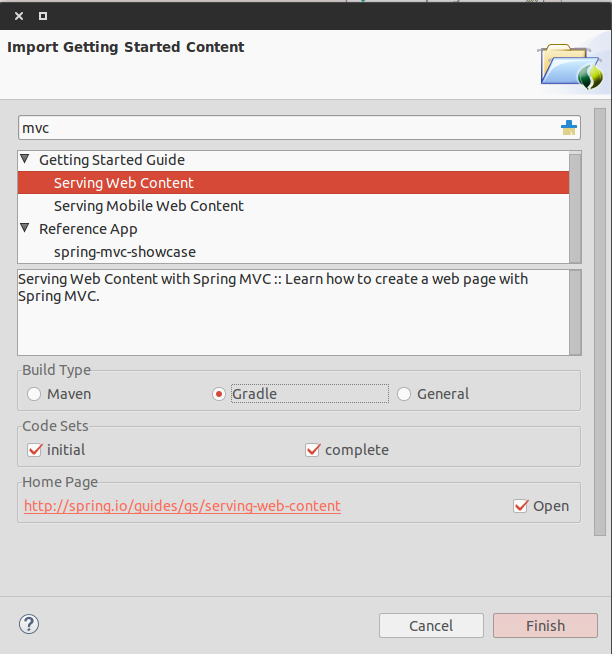Open the serving-web-content home page link
The image size is (612, 654).
tap(182, 506)
